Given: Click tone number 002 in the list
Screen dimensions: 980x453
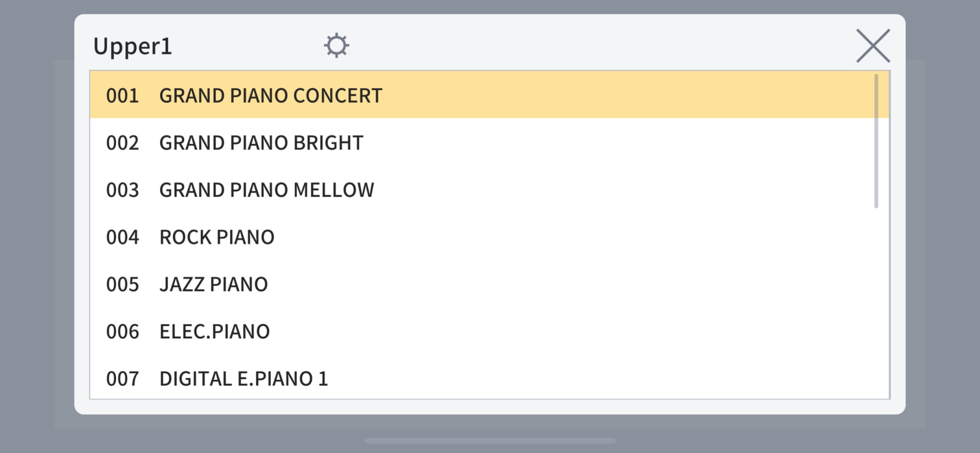Looking at the screenshot, I should (x=122, y=143).
